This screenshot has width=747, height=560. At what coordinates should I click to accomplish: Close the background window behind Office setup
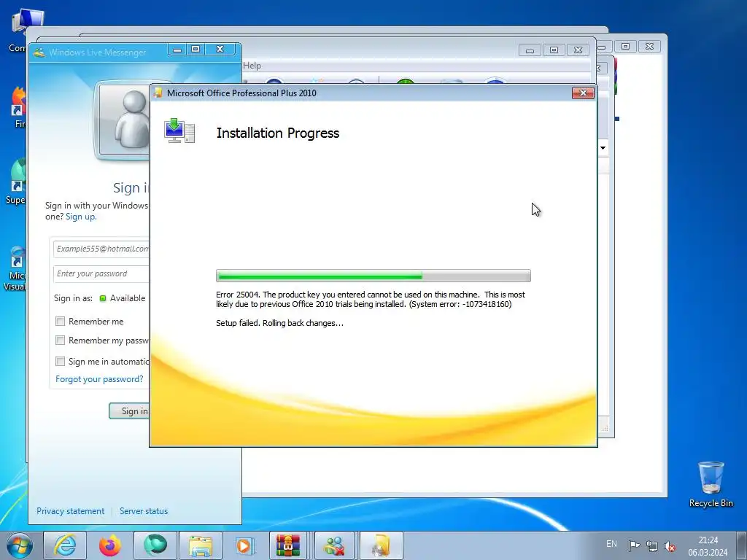(578, 50)
